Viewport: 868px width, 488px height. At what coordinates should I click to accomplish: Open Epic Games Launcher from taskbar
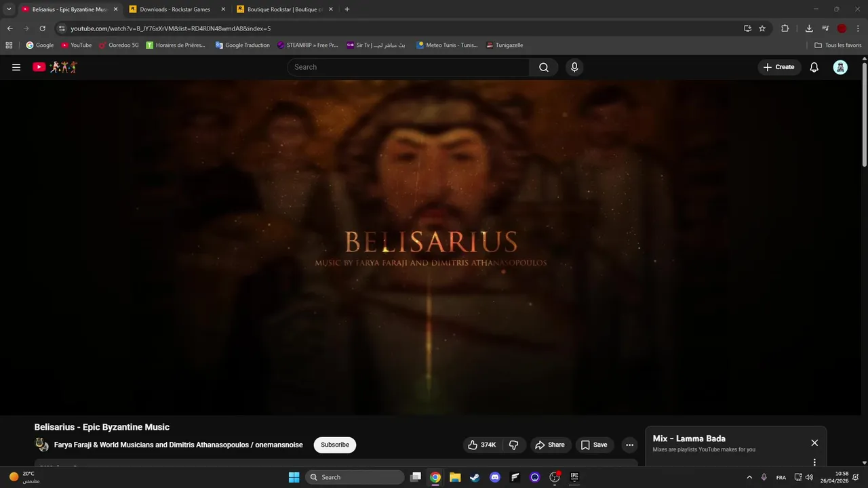click(x=574, y=477)
